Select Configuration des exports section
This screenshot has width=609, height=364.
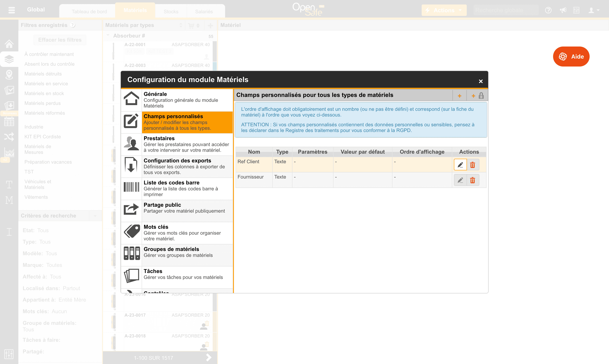tap(177, 166)
